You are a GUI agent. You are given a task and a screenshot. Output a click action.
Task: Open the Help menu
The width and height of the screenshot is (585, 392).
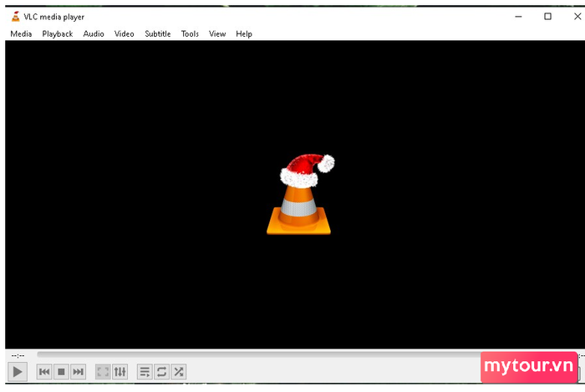click(x=244, y=34)
